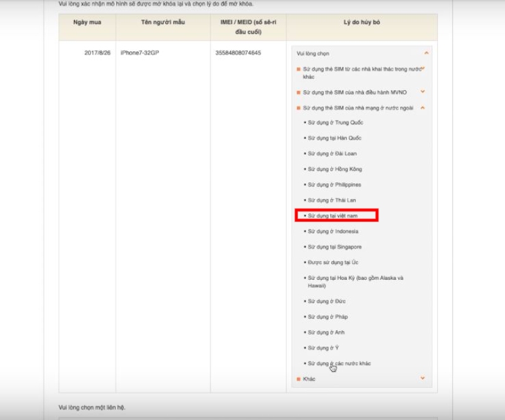This screenshot has height=420, width=505.
Task: Pick 'Sử dụng ở Philippines' reason
Action: coord(335,184)
